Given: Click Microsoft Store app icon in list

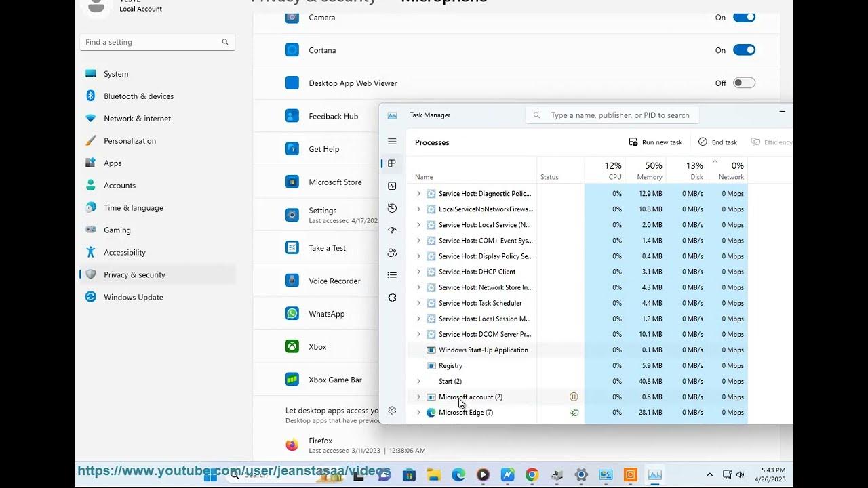Looking at the screenshot, I should coord(292,182).
